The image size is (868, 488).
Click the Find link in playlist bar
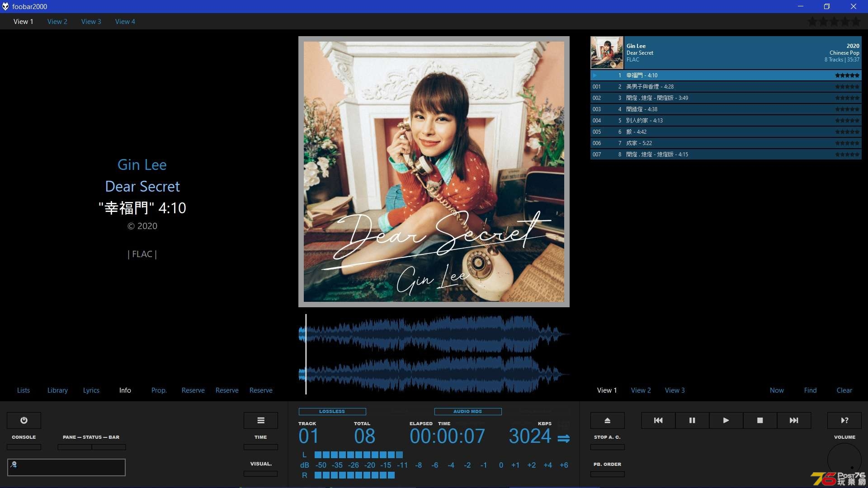point(811,390)
